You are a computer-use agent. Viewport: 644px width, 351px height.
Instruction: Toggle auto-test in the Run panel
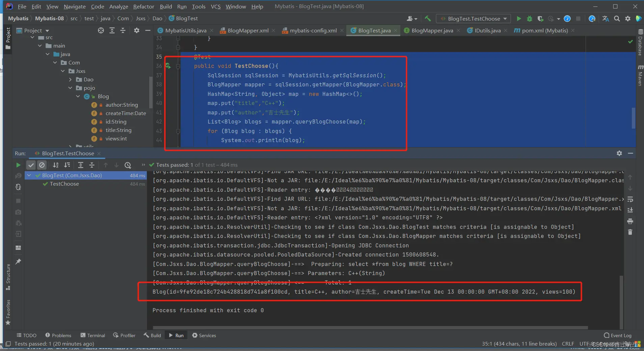pyautogui.click(x=18, y=187)
